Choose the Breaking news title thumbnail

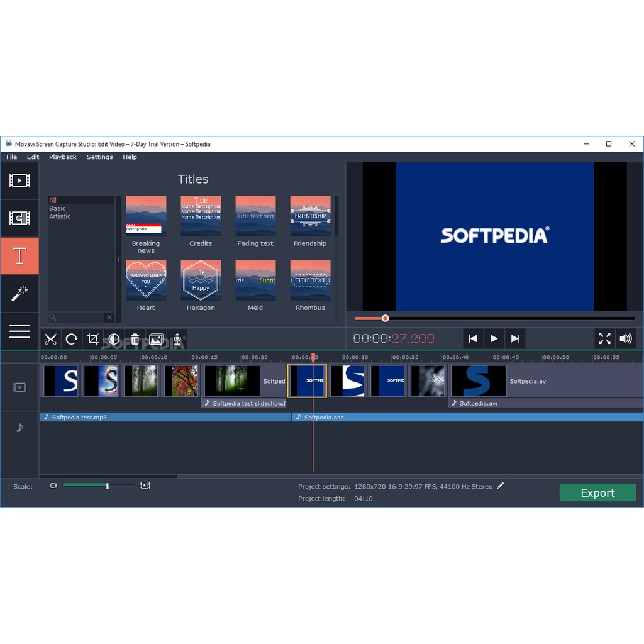tap(146, 216)
